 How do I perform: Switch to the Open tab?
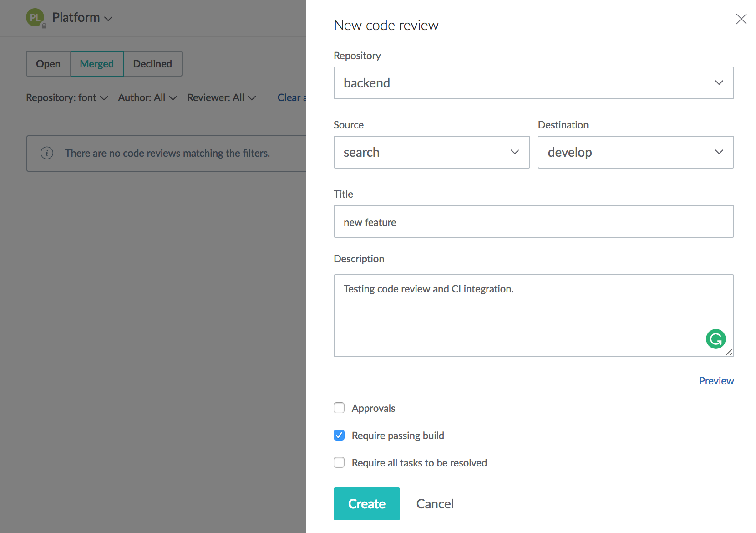pyautogui.click(x=48, y=64)
